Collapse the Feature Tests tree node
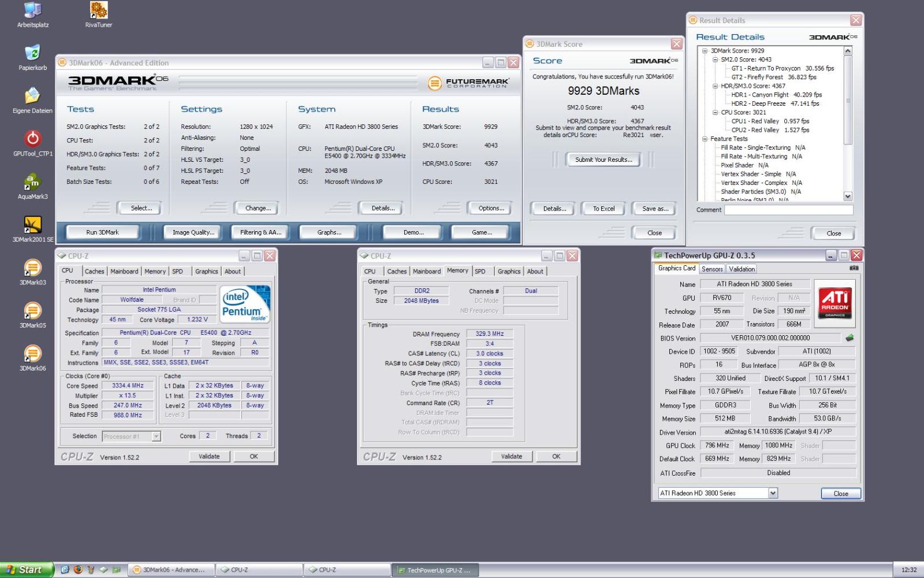The width and height of the screenshot is (924, 578). 705,139
